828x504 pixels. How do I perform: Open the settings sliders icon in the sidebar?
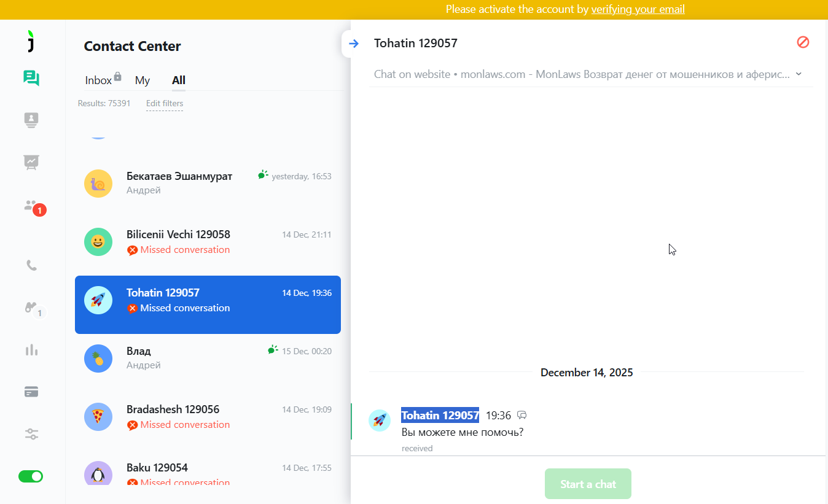[31, 434]
